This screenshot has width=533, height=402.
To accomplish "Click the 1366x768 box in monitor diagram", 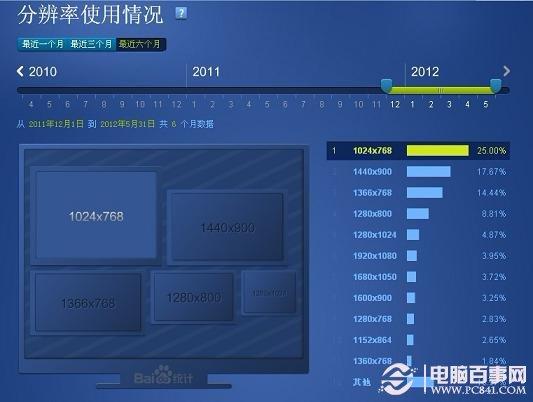I will pos(88,302).
